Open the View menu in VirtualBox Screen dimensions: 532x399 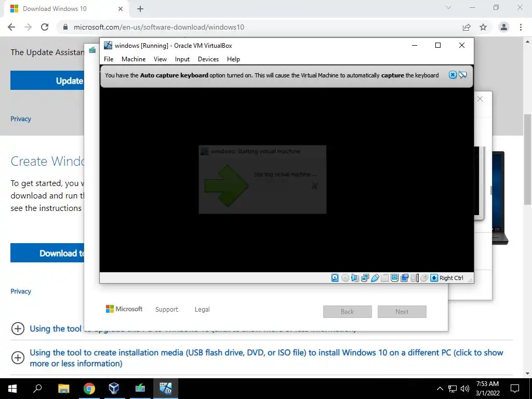click(160, 59)
